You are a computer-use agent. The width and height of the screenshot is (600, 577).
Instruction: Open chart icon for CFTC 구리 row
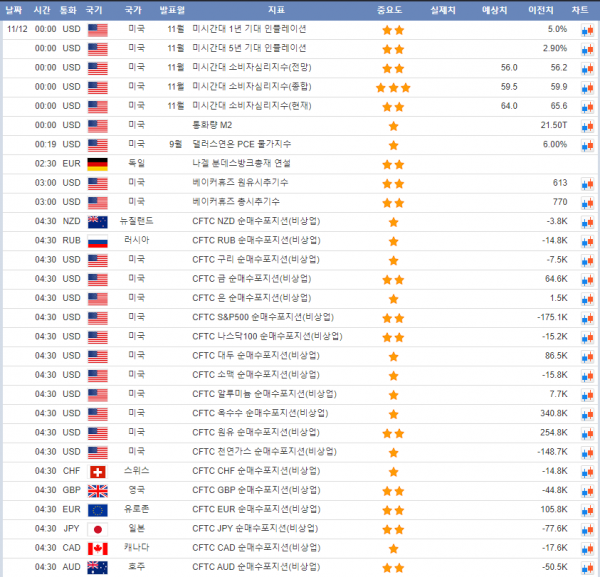[x=587, y=260]
